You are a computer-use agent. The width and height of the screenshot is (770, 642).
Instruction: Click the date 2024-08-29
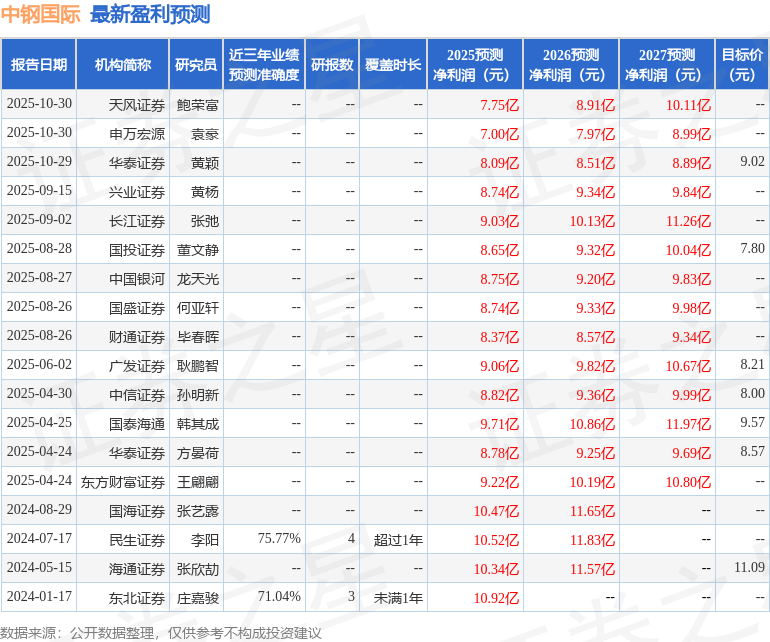pos(39,509)
